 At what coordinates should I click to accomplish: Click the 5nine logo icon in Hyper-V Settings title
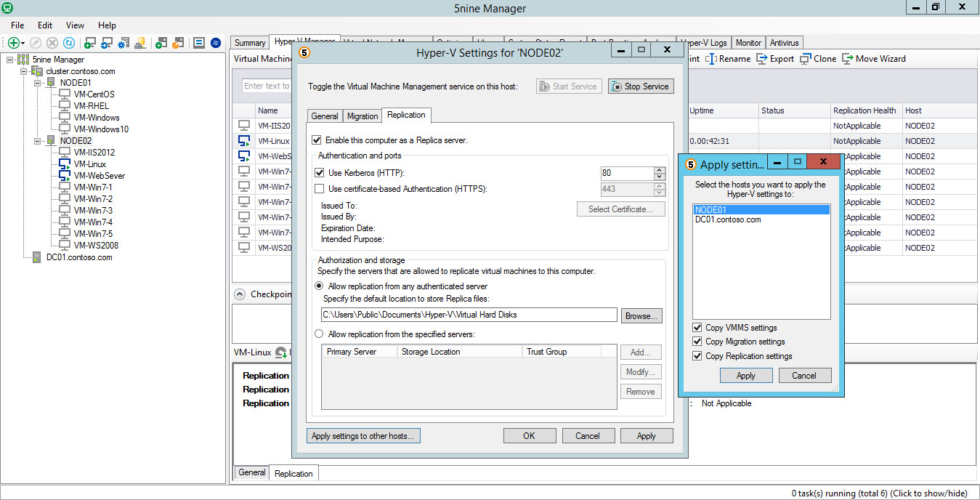305,53
